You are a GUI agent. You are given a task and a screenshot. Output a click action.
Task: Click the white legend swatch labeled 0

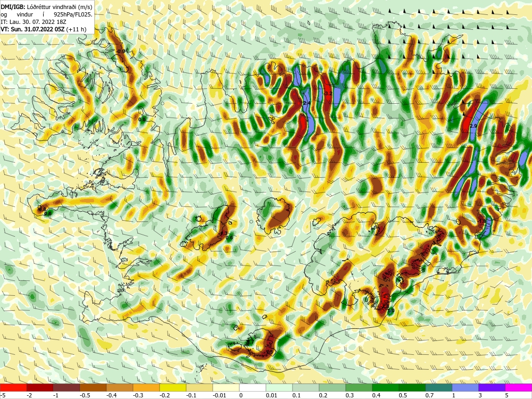coord(253,387)
